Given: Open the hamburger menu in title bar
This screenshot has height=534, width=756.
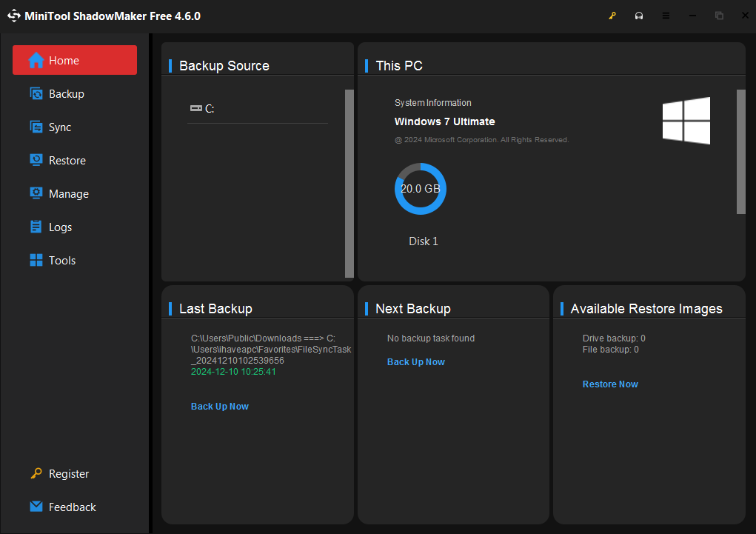Looking at the screenshot, I should click(x=666, y=16).
